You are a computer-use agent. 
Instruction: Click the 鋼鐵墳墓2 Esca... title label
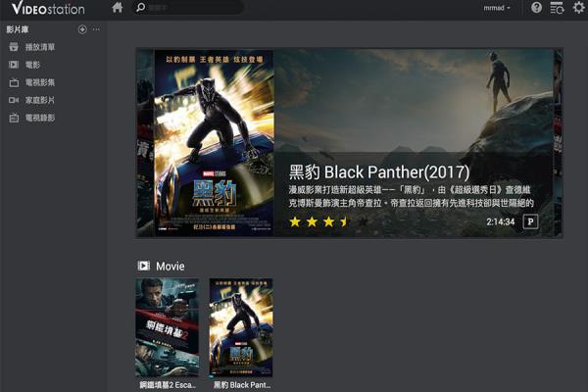point(168,385)
